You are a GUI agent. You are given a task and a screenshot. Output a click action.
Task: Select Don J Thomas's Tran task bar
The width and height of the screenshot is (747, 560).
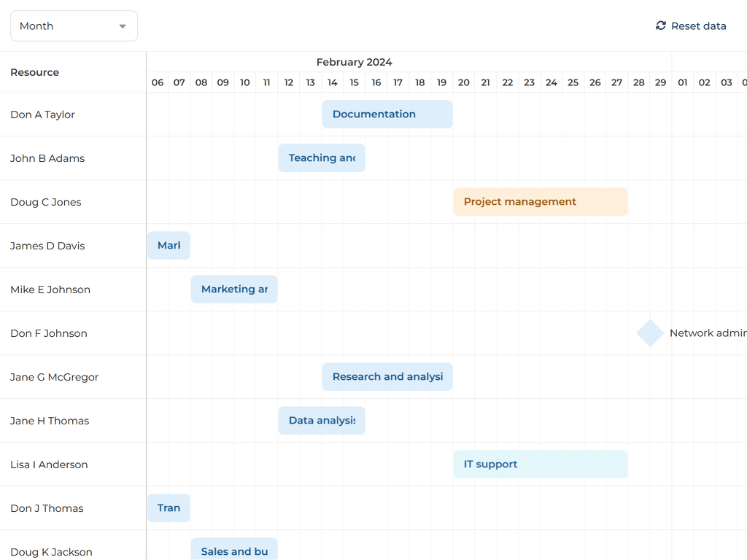(x=169, y=508)
